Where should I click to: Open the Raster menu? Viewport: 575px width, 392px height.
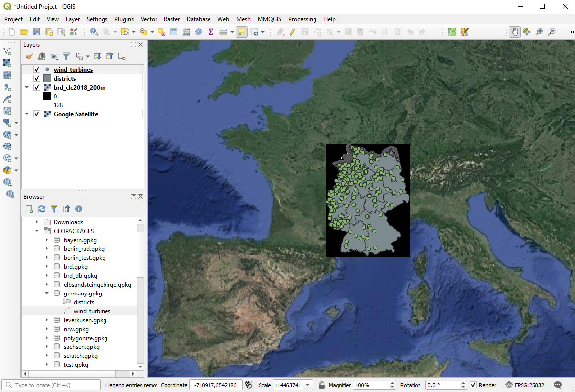pos(172,19)
